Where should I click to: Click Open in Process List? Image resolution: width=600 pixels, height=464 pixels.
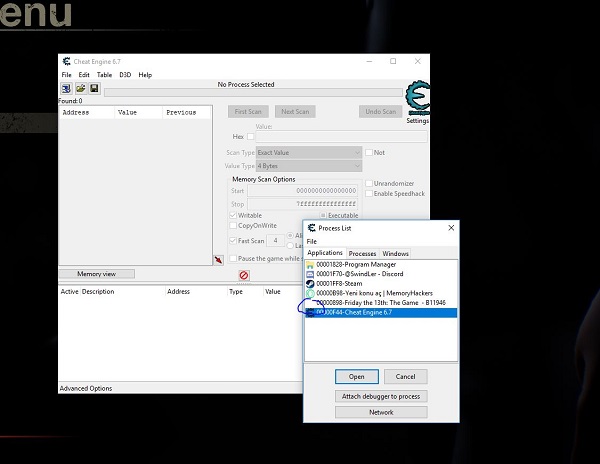(357, 377)
